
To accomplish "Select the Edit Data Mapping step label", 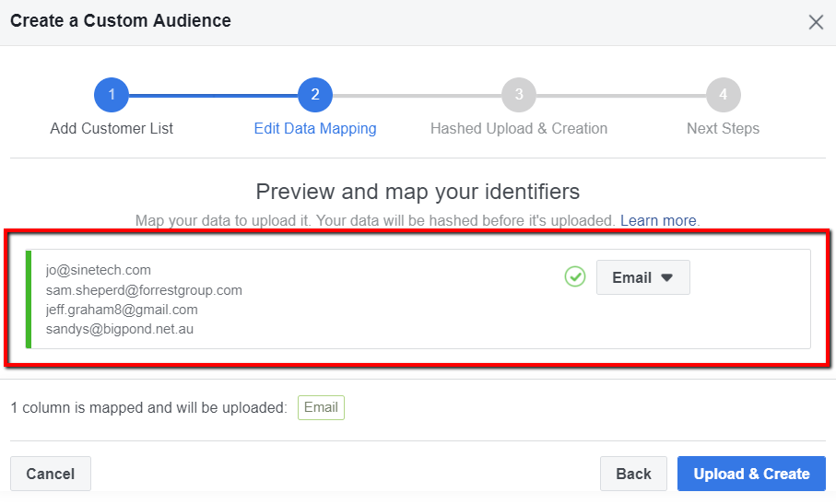I will 315,129.
